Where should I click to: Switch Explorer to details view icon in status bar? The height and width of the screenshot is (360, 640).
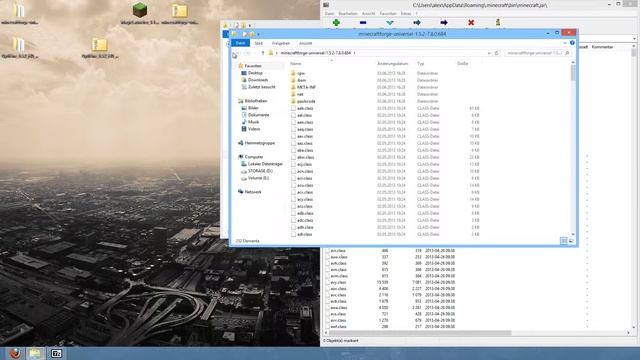pyautogui.click(x=564, y=241)
